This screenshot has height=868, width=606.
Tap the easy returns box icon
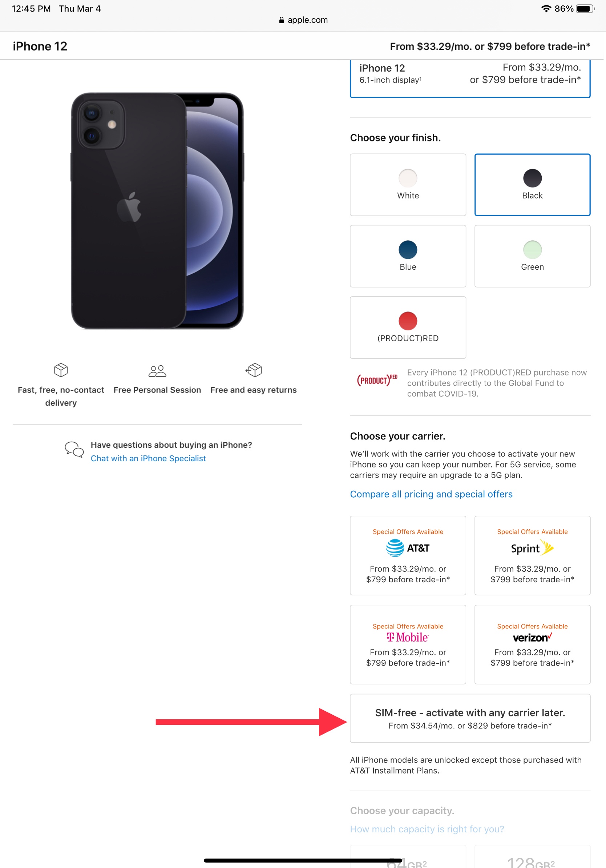click(x=254, y=370)
